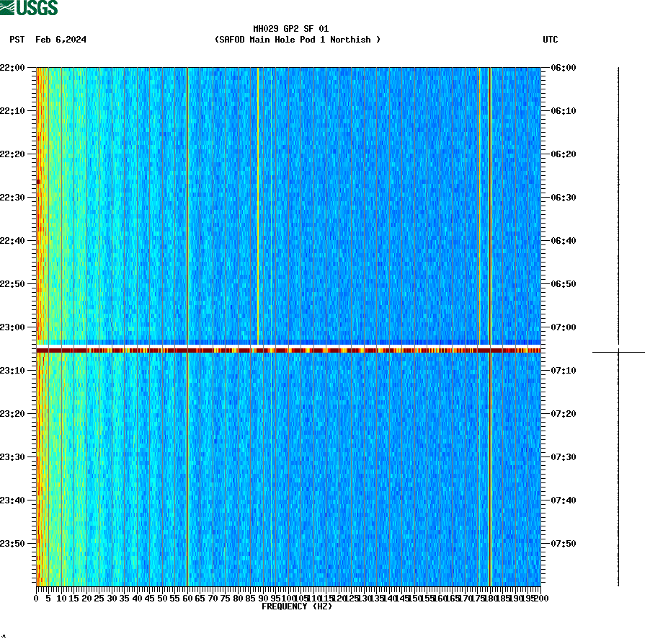Click the seismogram trace on the right

coord(618,216)
